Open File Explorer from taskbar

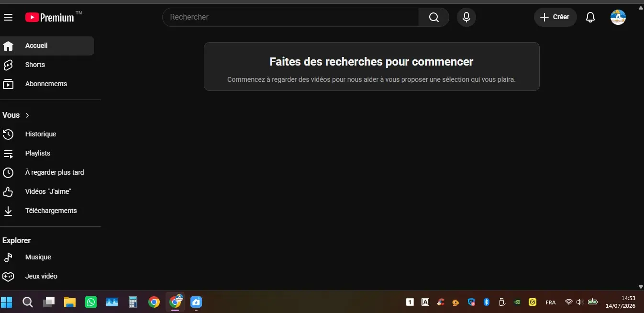[70, 302]
